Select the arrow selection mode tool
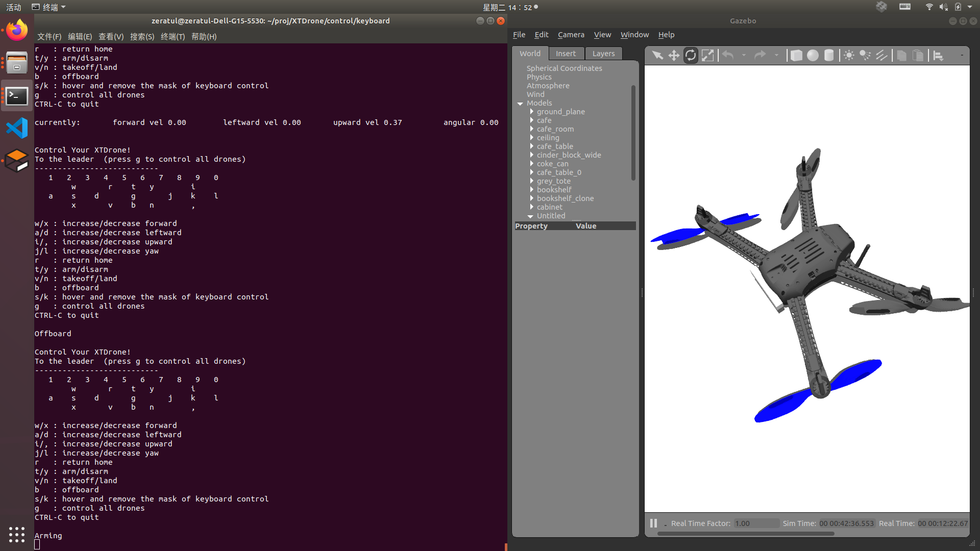Viewport: 980px width, 551px height. pyautogui.click(x=657, y=55)
